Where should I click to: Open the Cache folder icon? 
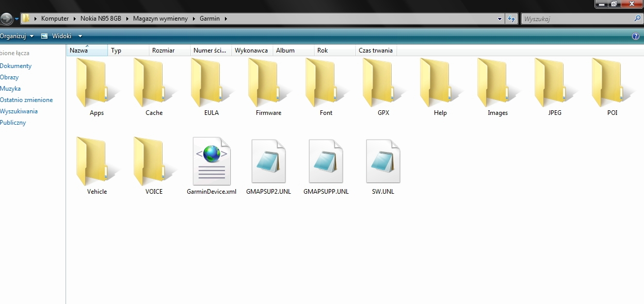[x=154, y=82]
